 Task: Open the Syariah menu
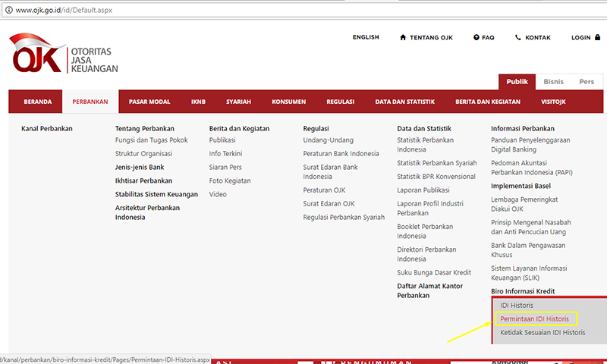[x=238, y=102]
